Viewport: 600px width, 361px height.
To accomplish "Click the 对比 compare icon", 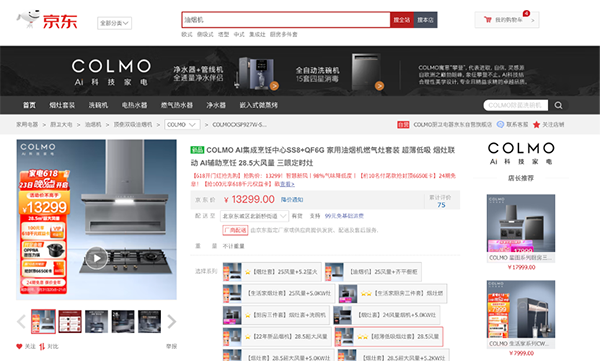I will pyautogui.click(x=42, y=346).
